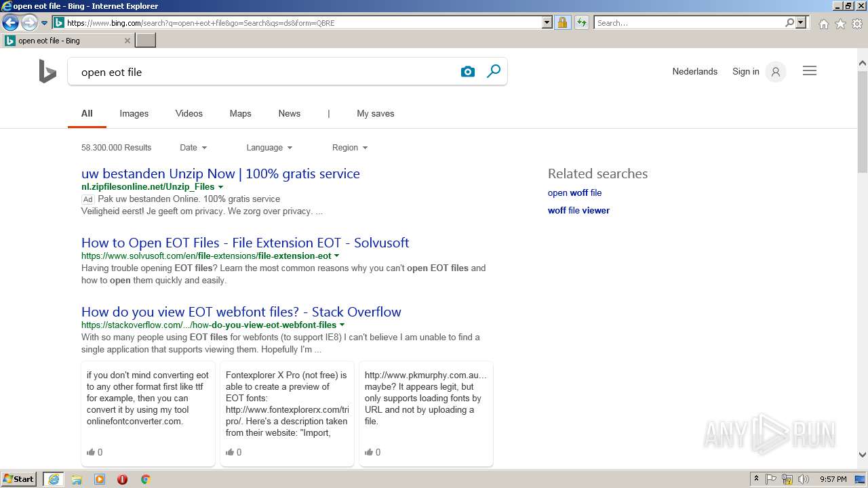Launch media player from taskbar
Viewport: 868px width, 488px height.
coord(100,479)
